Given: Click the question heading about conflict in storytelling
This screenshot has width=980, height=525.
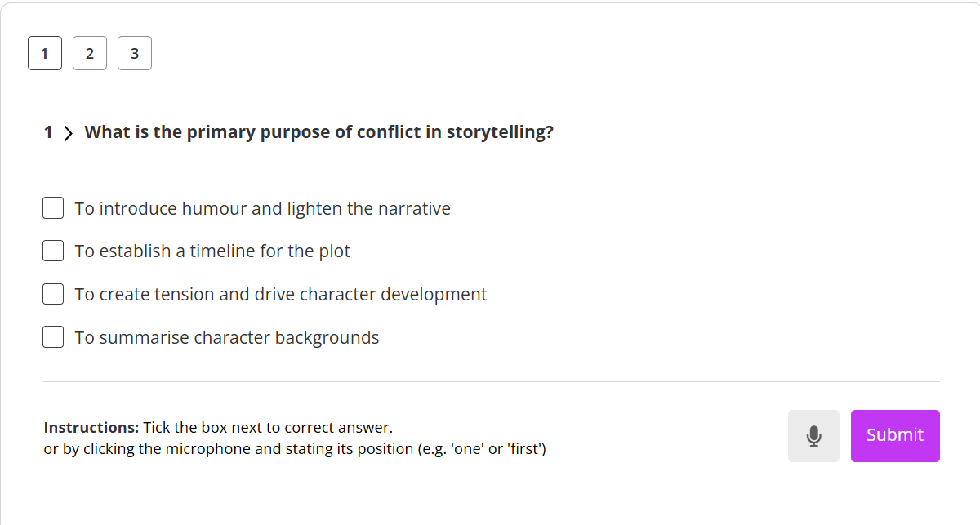Looking at the screenshot, I should 318,132.
